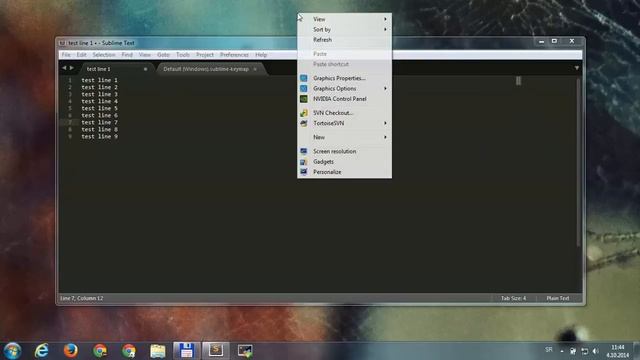The width and height of the screenshot is (640, 360).
Task: Open the taskbar clock and date
Action: point(618,351)
